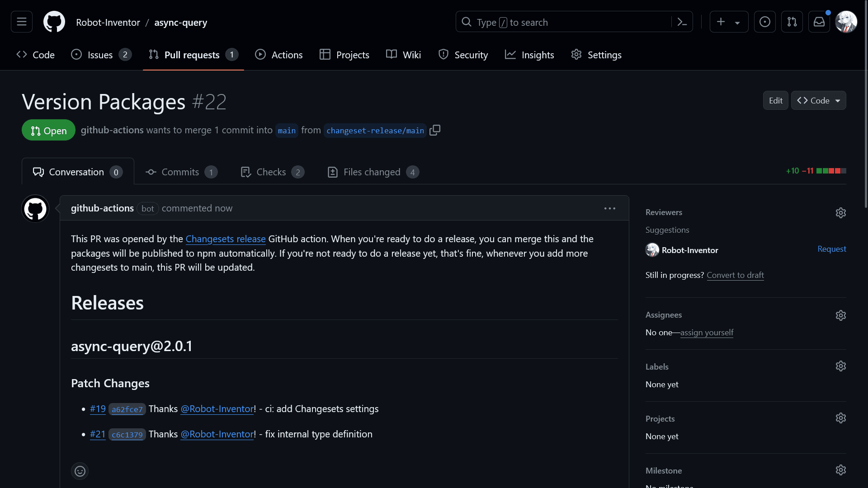Expand the create-new dropdown arrow
The width and height of the screenshot is (868, 488).
[737, 22]
